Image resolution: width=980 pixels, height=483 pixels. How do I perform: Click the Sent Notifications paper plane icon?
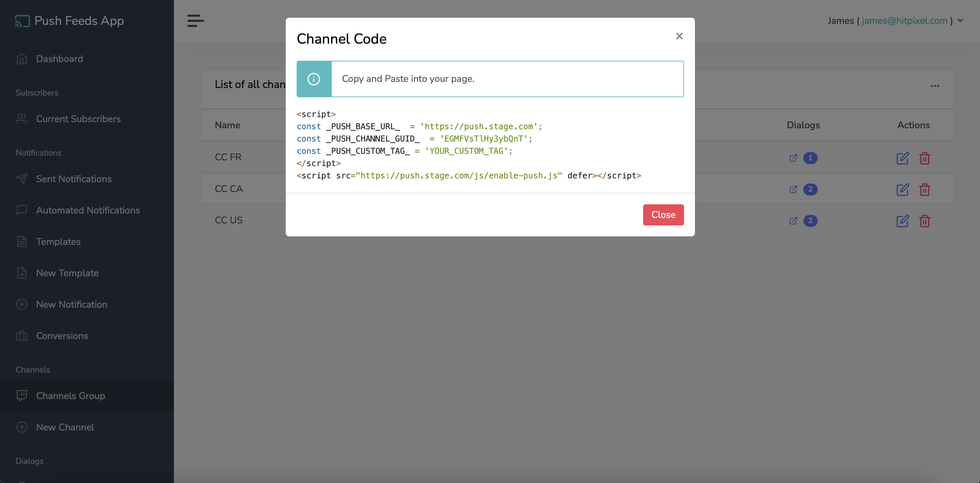click(x=22, y=179)
